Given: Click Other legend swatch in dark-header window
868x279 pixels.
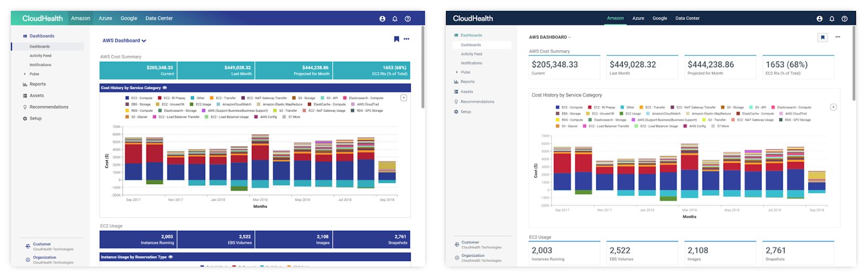Looking at the screenshot, I should point(622,107).
